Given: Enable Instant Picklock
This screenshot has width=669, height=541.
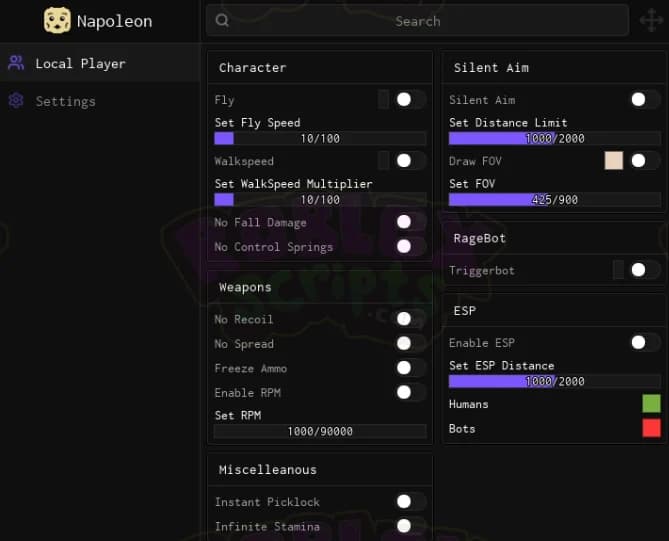Looking at the screenshot, I should tap(410, 501).
